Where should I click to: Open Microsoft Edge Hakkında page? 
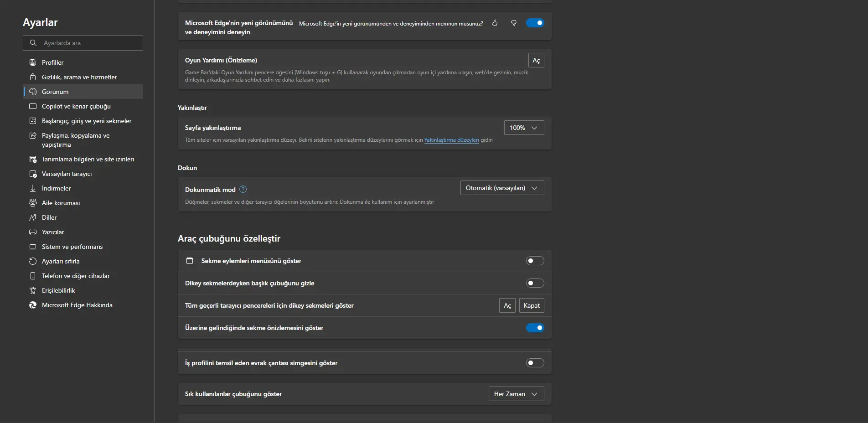[x=83, y=305]
